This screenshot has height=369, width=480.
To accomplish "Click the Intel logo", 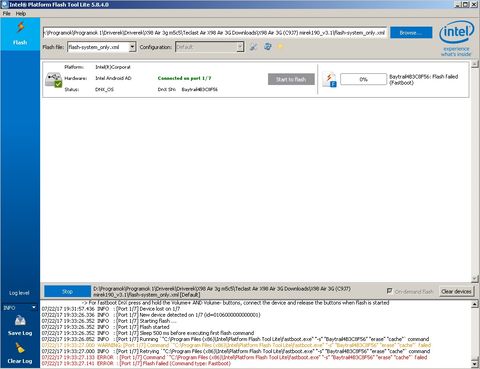I will (x=456, y=32).
